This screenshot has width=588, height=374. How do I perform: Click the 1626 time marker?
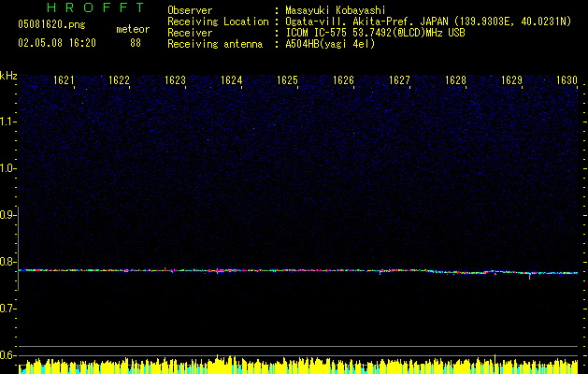coord(343,80)
